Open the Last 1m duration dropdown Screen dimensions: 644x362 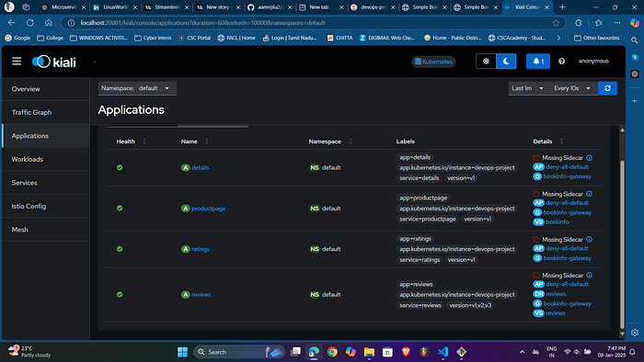click(527, 88)
